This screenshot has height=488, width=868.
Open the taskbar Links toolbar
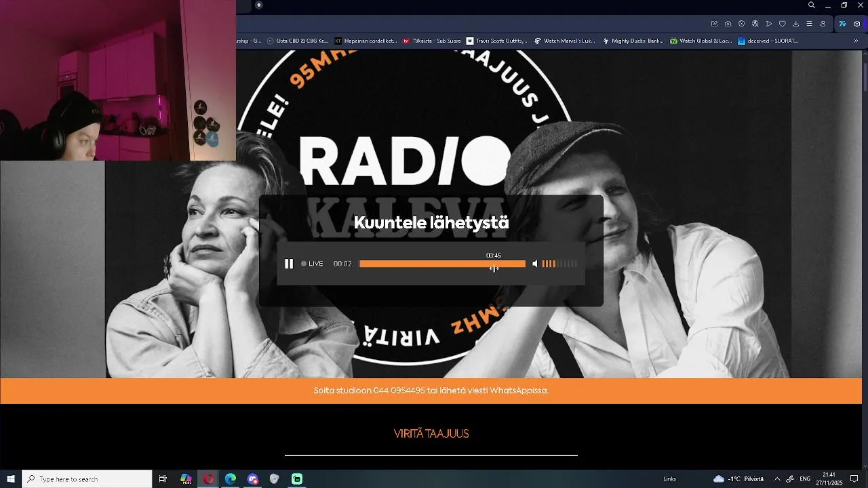(x=669, y=479)
